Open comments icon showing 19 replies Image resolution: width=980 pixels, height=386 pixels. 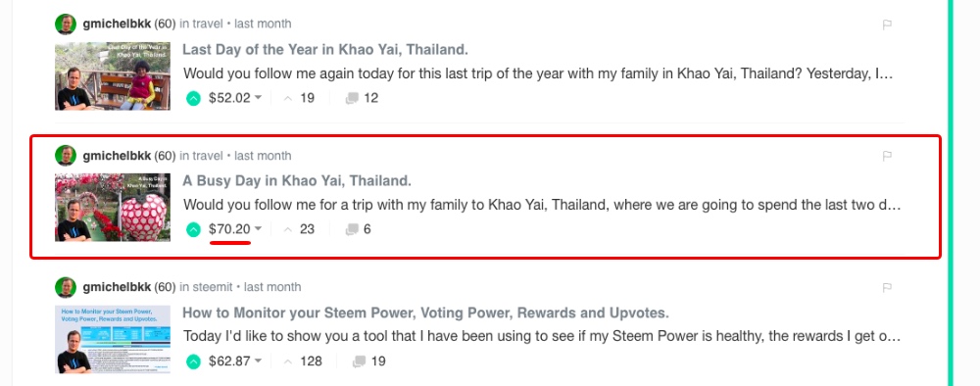pos(359,361)
